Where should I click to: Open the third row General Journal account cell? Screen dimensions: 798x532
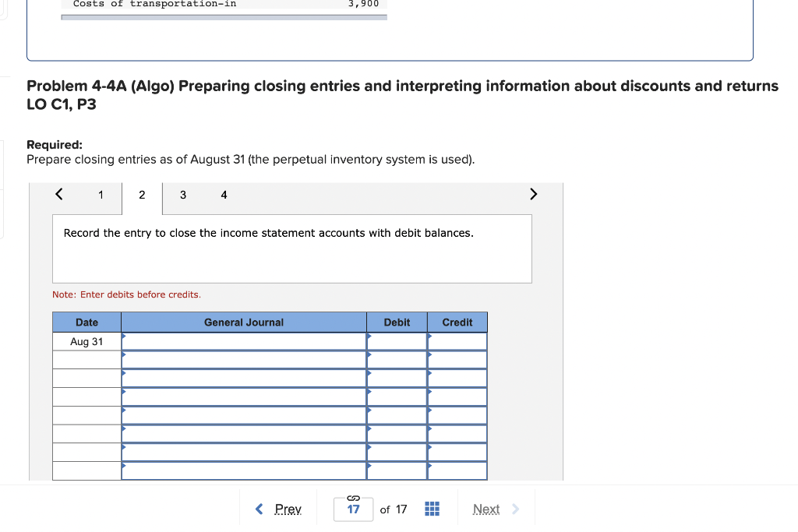tap(244, 379)
